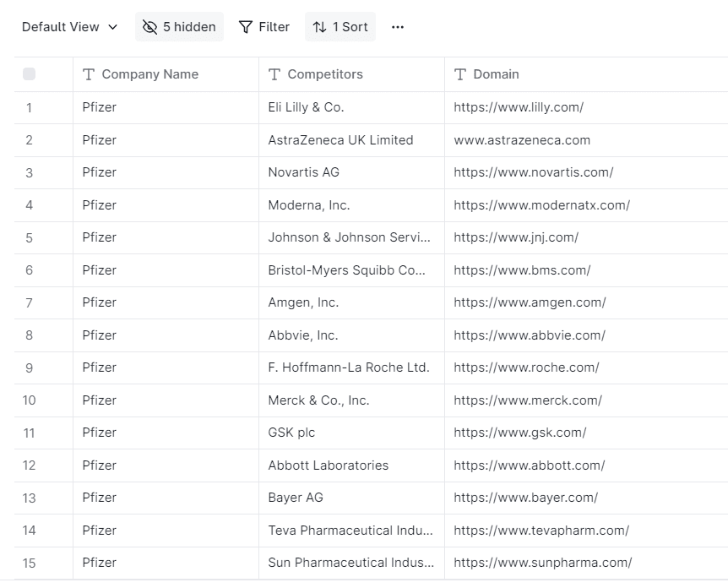
Task: Open the 1 Sort settings
Action: (340, 27)
